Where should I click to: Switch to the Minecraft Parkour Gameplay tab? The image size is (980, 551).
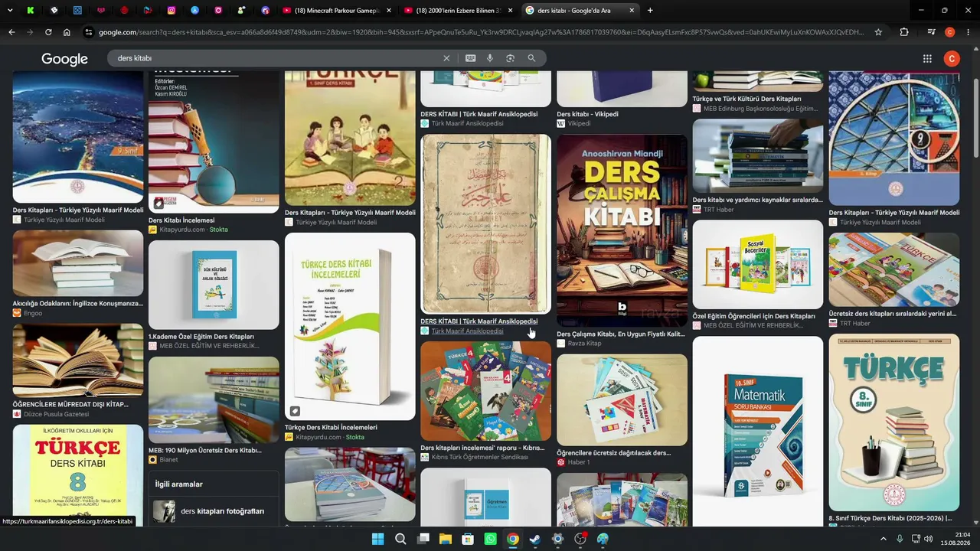335,11
